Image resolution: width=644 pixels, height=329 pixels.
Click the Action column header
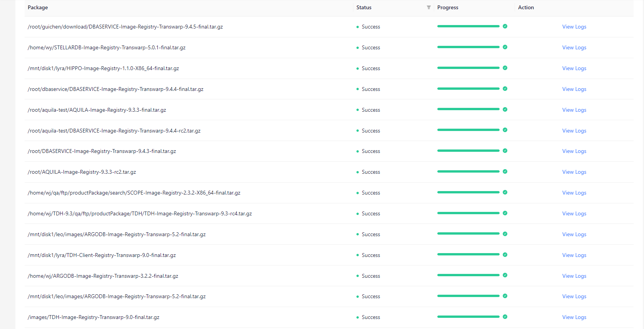coord(526,7)
